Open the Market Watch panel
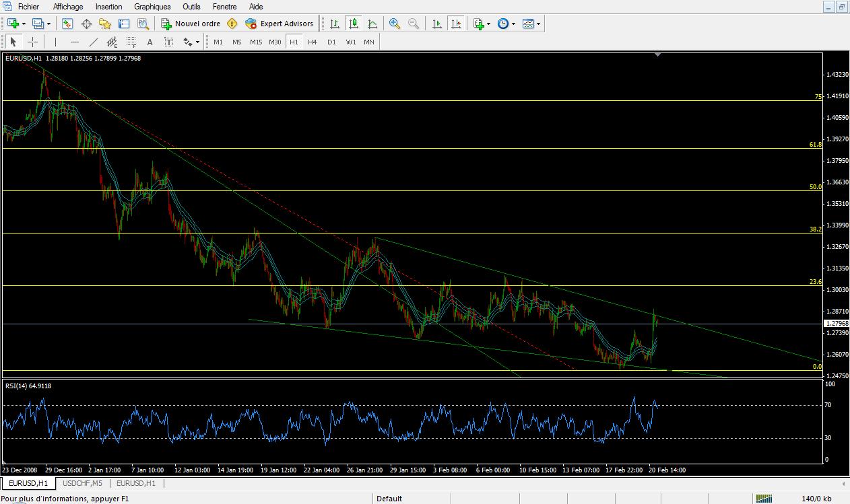 [x=67, y=24]
